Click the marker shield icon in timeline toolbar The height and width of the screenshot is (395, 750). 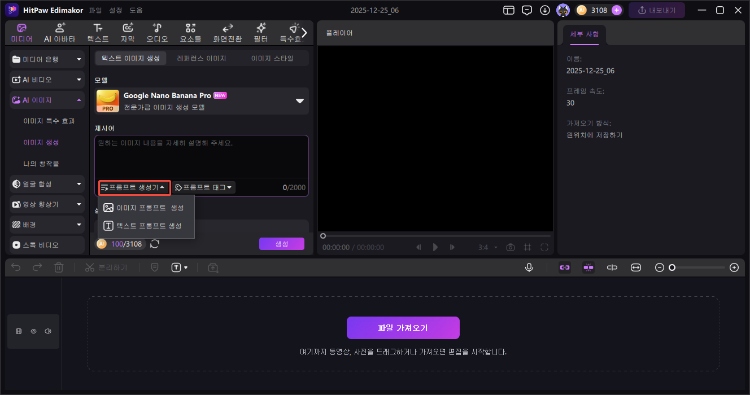(154, 267)
